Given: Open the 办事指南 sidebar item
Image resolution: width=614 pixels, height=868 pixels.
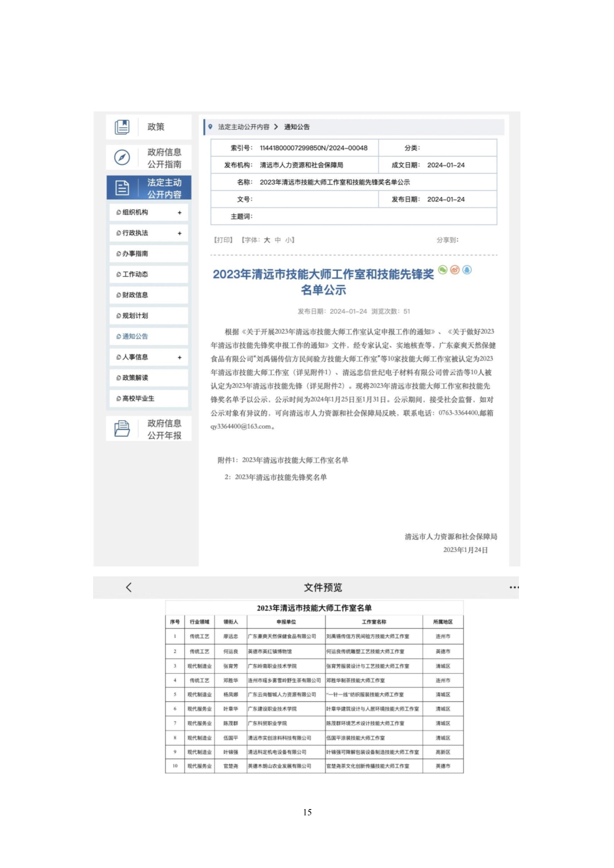Looking at the screenshot, I should pos(135,254).
